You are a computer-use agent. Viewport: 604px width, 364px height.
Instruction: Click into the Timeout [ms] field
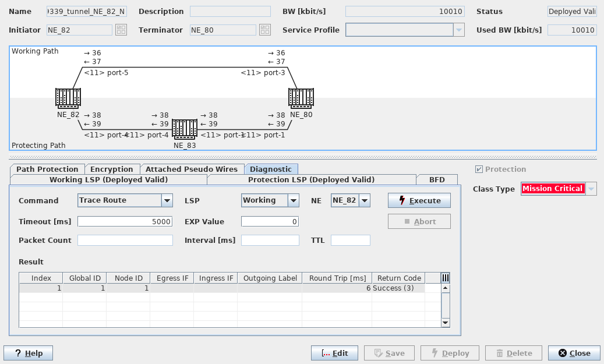[125, 221]
